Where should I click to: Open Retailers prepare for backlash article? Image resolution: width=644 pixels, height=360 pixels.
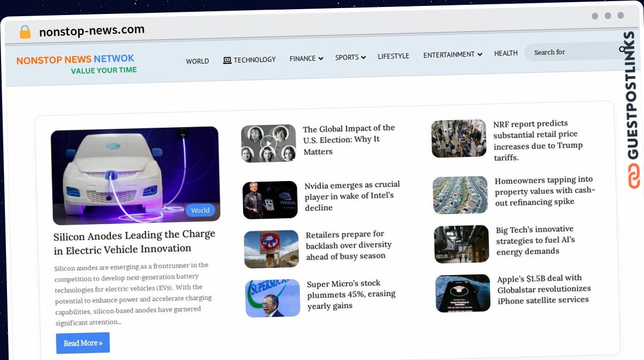[349, 245]
